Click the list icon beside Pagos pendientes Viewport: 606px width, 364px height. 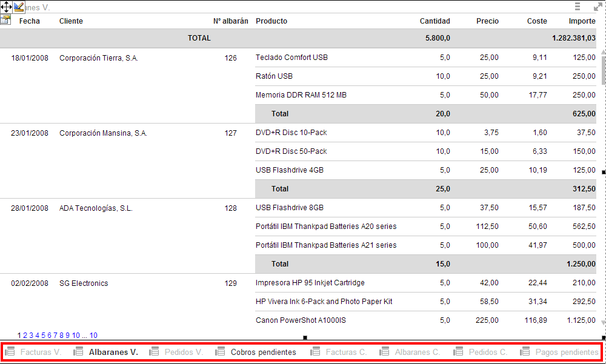[x=525, y=352]
